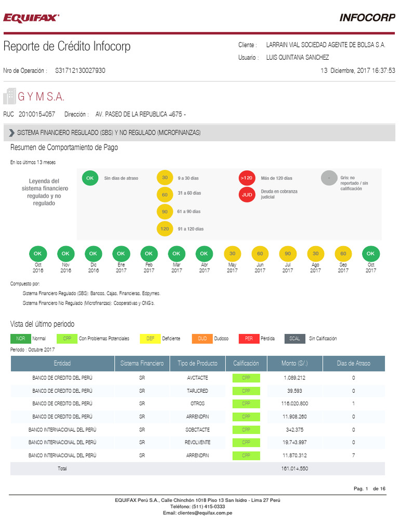
Task: Select the Ago 2017 status circle showing 30
Action: click(315, 254)
